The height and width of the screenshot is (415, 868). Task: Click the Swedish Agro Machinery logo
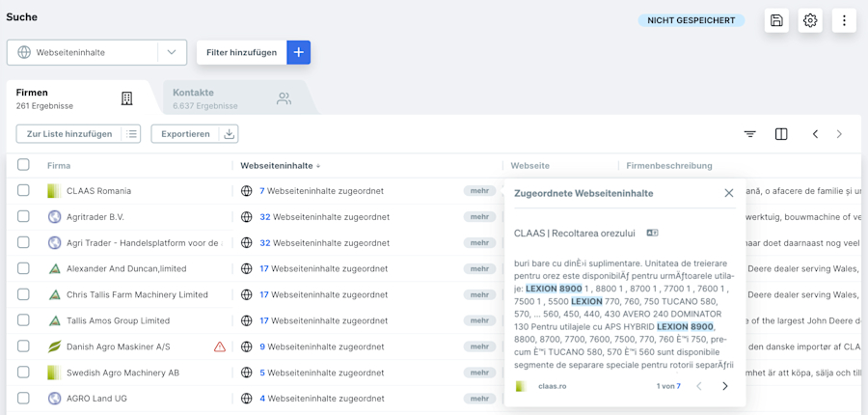pos(54,373)
